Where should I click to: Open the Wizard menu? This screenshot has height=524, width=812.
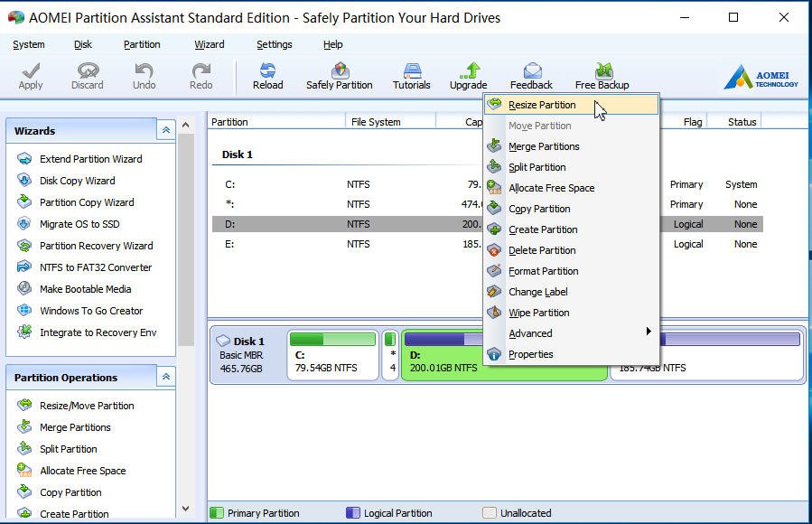click(x=210, y=44)
